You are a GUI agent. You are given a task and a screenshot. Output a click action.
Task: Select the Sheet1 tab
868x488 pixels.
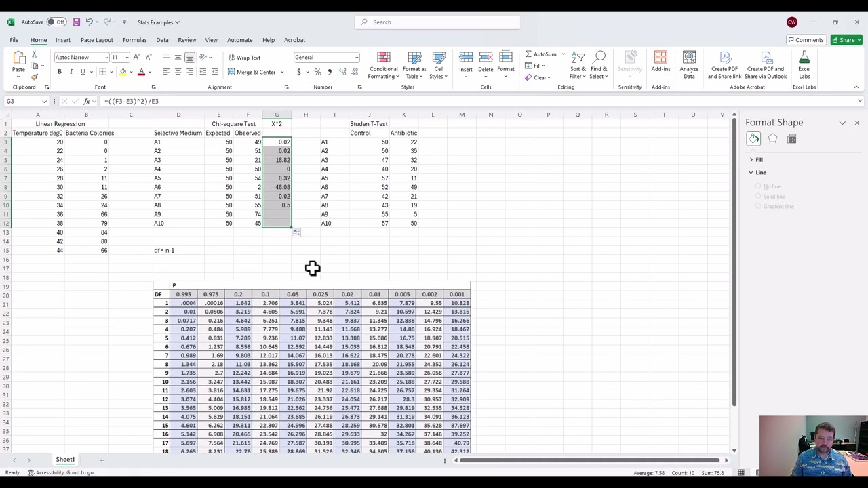click(x=65, y=460)
